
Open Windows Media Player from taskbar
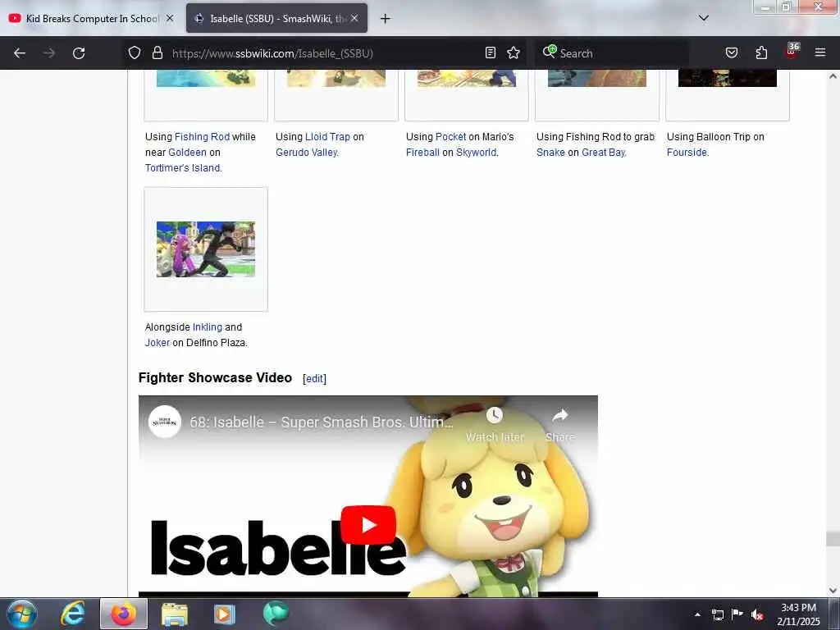pos(225,614)
